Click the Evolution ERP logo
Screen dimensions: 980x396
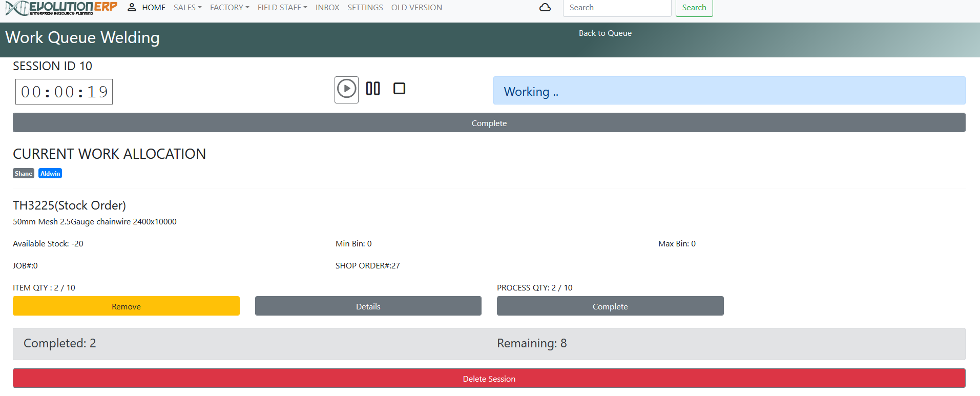tap(61, 8)
